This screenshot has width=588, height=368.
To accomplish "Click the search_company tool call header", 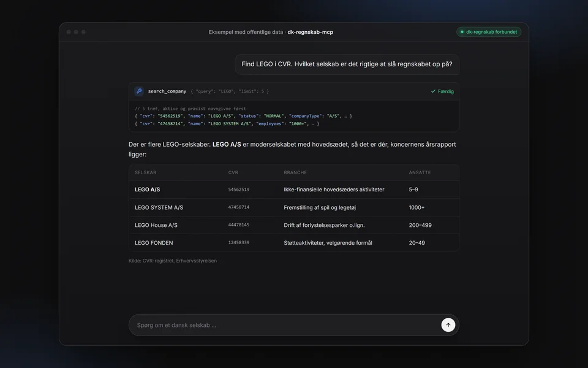I will pyautogui.click(x=293, y=91).
